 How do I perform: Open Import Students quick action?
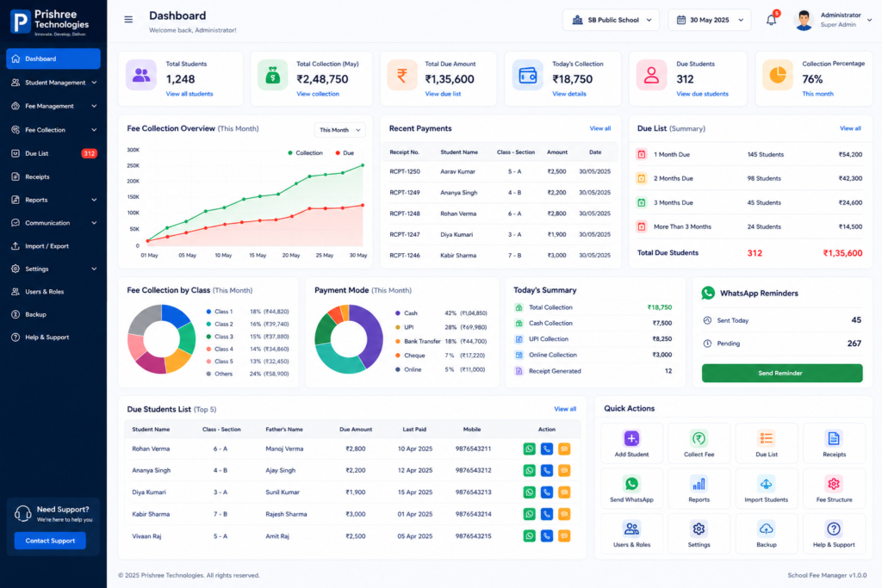click(766, 488)
